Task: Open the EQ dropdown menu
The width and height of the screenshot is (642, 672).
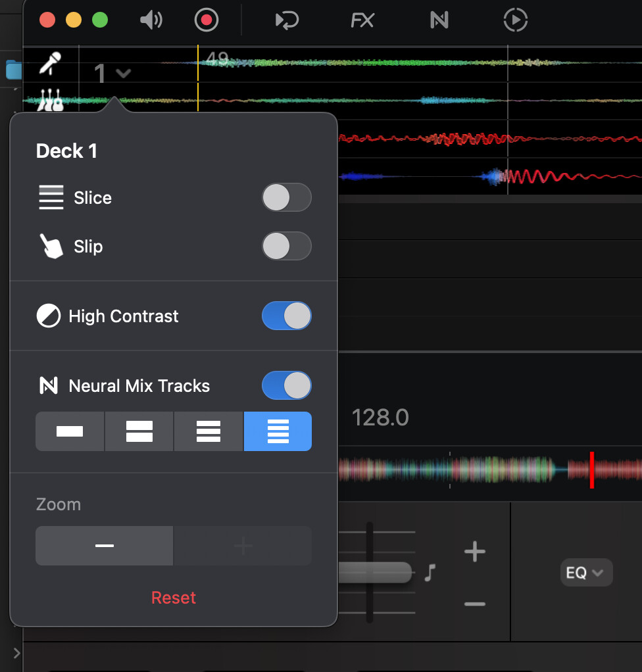Action: [x=585, y=573]
